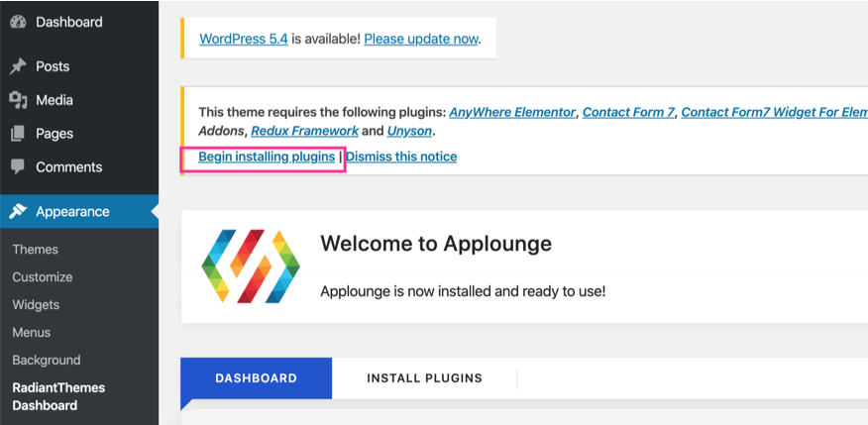868x425 pixels.
Task: Go to Widgets in the sidebar
Action: (x=36, y=305)
